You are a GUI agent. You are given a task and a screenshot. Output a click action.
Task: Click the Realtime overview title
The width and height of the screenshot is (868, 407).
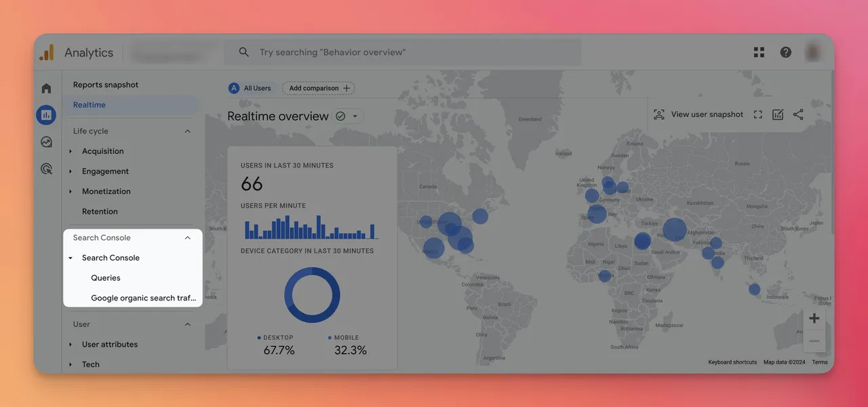pyautogui.click(x=278, y=116)
